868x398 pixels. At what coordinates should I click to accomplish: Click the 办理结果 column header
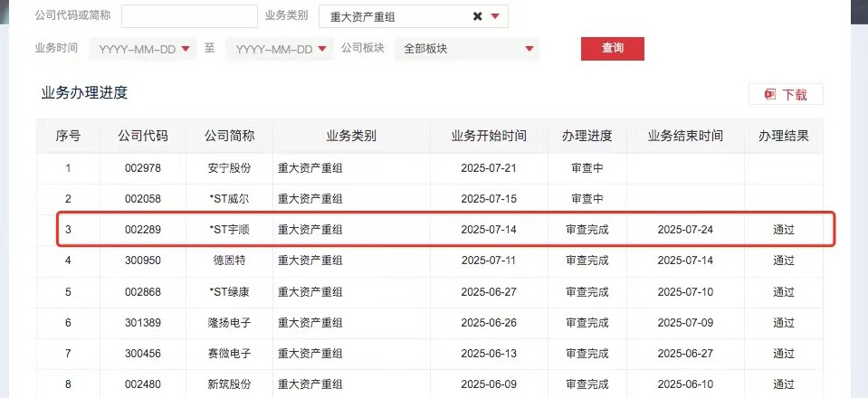pyautogui.click(x=784, y=137)
